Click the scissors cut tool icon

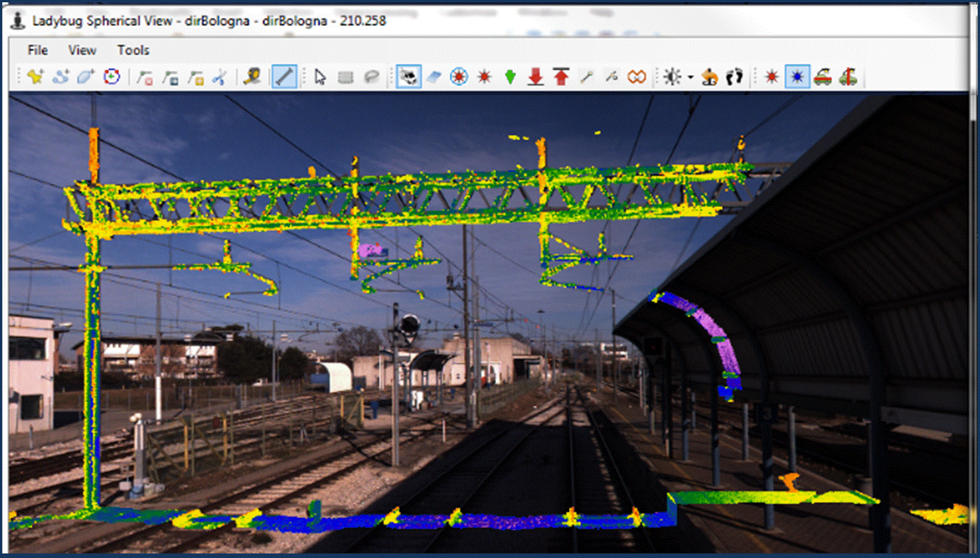(x=220, y=77)
